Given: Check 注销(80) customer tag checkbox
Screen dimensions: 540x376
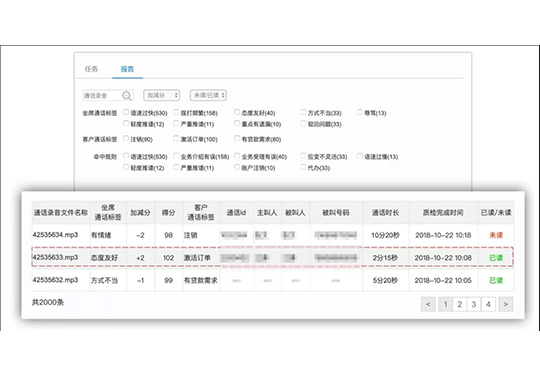Looking at the screenshot, I should (x=126, y=138).
